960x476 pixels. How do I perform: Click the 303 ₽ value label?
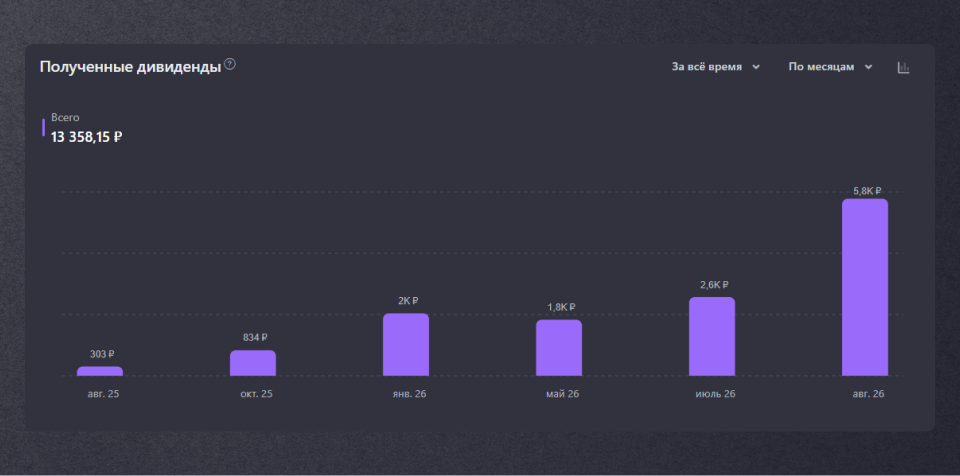click(x=102, y=354)
